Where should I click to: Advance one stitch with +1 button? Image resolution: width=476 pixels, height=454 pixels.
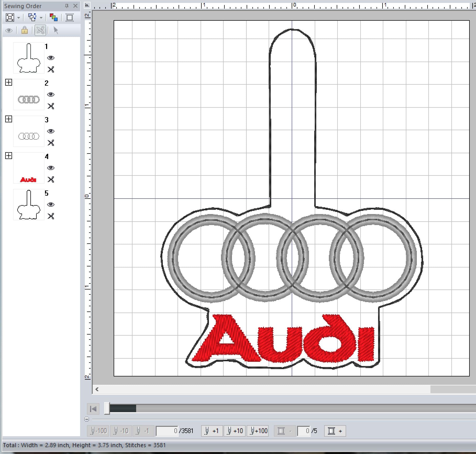click(x=212, y=431)
